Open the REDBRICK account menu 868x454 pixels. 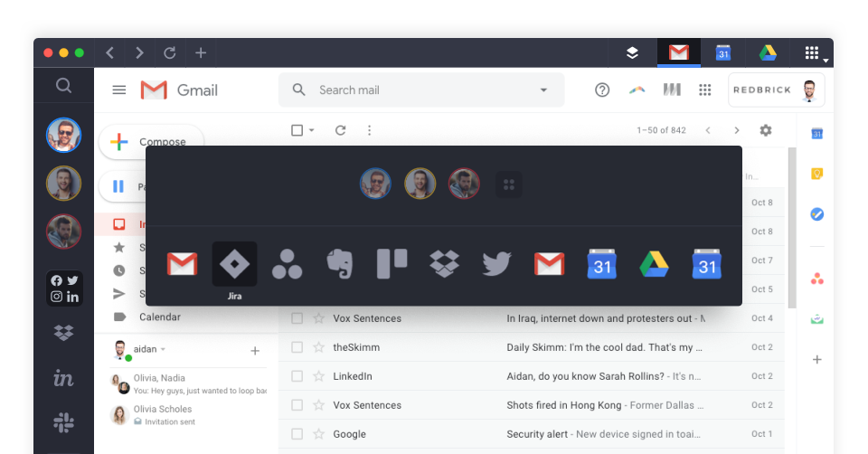[x=776, y=90]
